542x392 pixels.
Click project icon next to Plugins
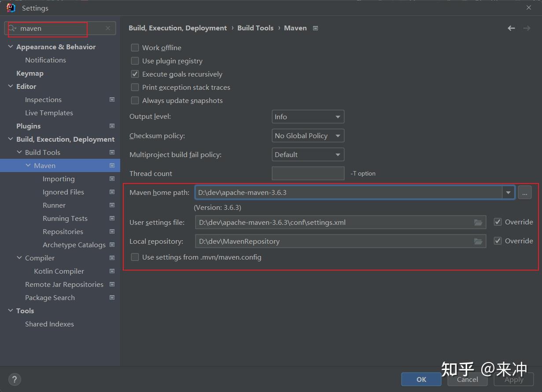(112, 126)
